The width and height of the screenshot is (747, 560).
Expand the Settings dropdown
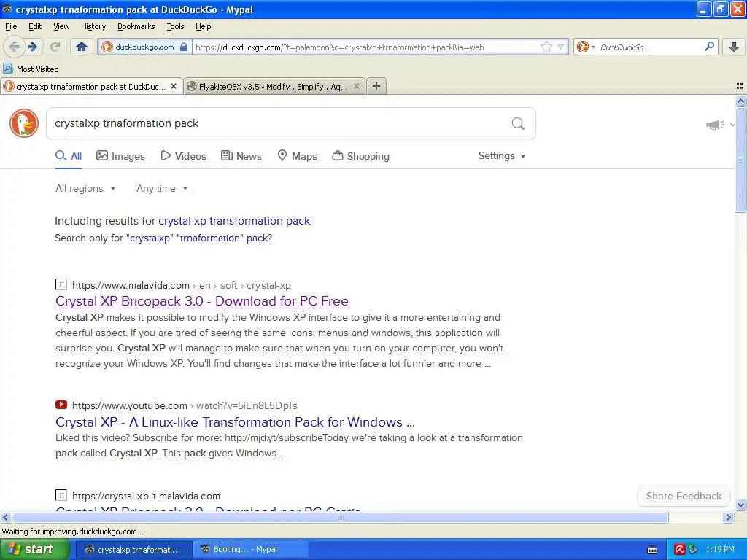(x=502, y=156)
